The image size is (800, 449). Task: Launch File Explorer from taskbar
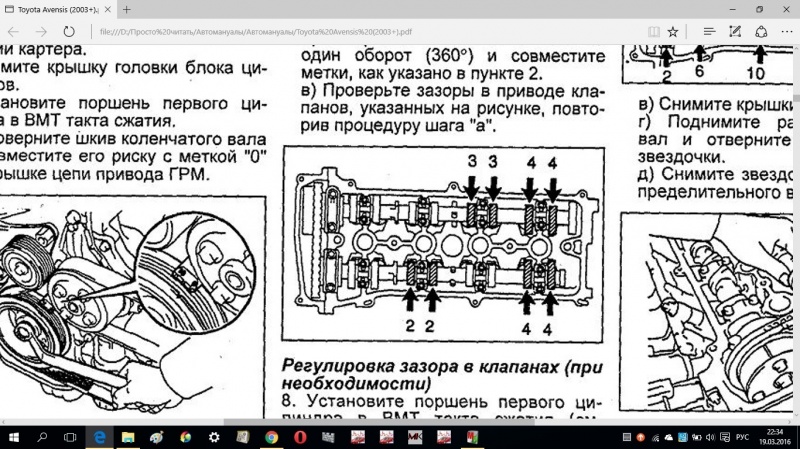click(129, 437)
